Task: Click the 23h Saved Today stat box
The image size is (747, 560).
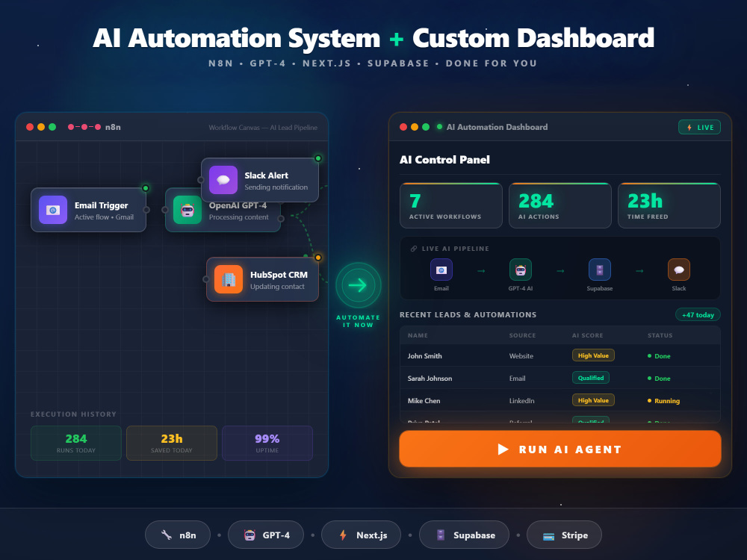Action: tap(172, 443)
